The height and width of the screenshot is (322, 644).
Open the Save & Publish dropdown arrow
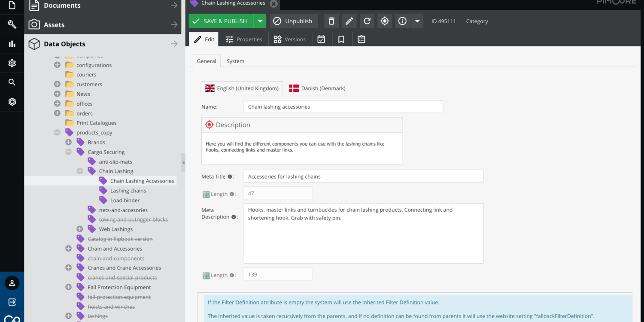[x=260, y=21]
